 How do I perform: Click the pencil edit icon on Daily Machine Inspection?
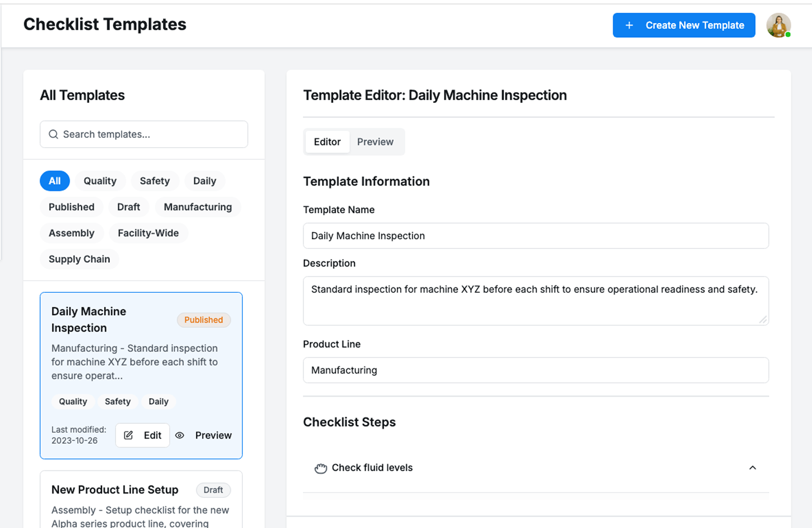click(128, 435)
